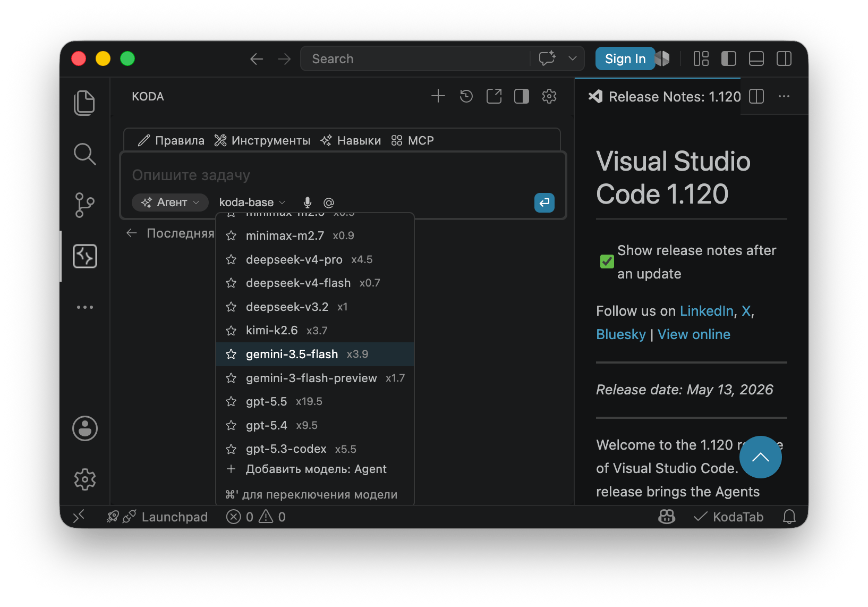868x607 pixels.
Task: Go back to Последняя previous chat
Action: coord(170,233)
